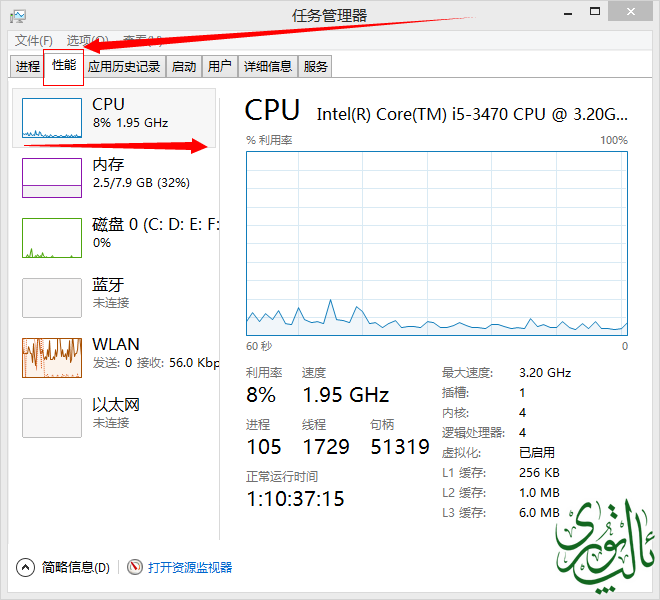Click the 简略信息(D) button text
This screenshot has width=660, height=600.
click(x=76, y=568)
